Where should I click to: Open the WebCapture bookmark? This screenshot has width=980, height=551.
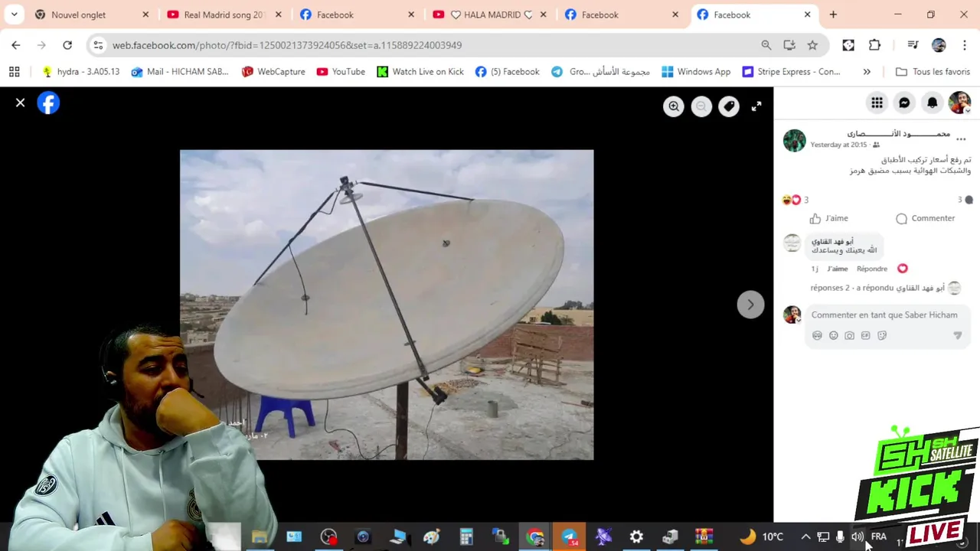(x=273, y=72)
